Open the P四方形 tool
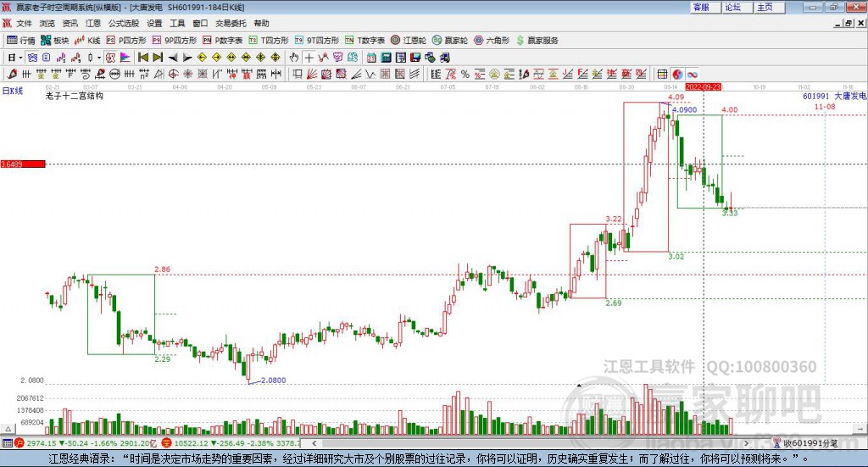 coord(126,41)
